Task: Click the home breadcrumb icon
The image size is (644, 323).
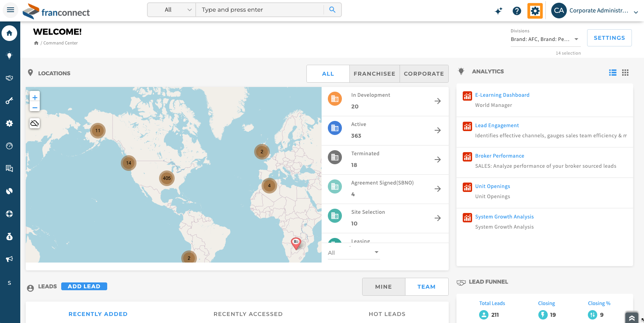Action: 36,43
